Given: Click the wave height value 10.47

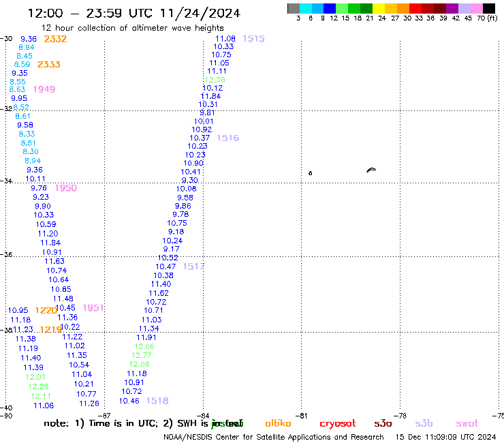Looking at the screenshot, I should [166, 266].
